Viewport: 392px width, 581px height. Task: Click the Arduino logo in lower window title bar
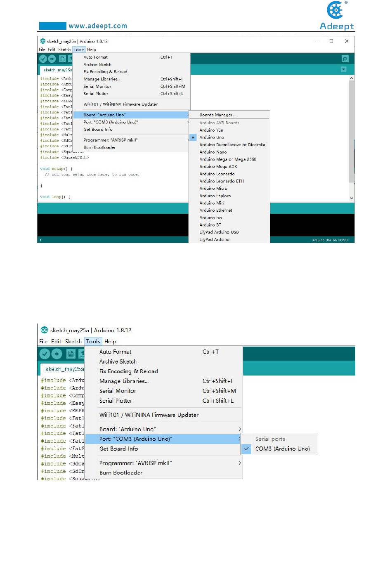pyautogui.click(x=45, y=330)
